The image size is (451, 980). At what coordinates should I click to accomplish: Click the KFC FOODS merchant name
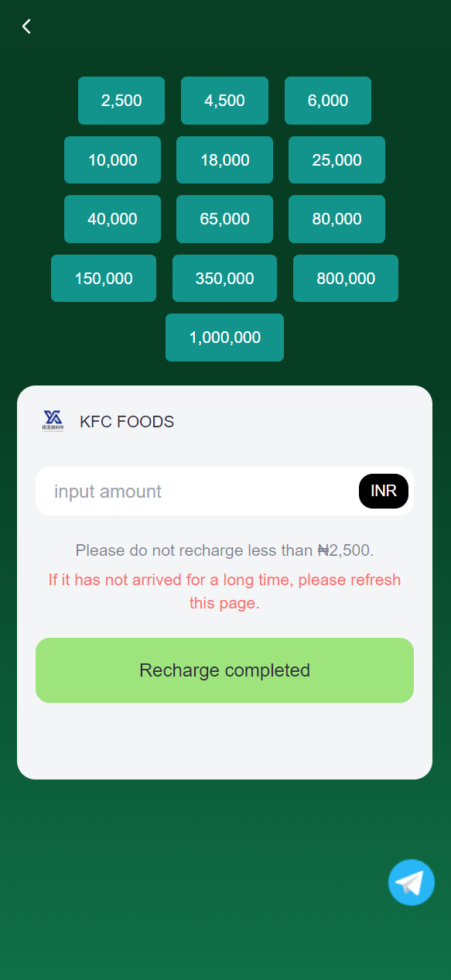point(127,422)
